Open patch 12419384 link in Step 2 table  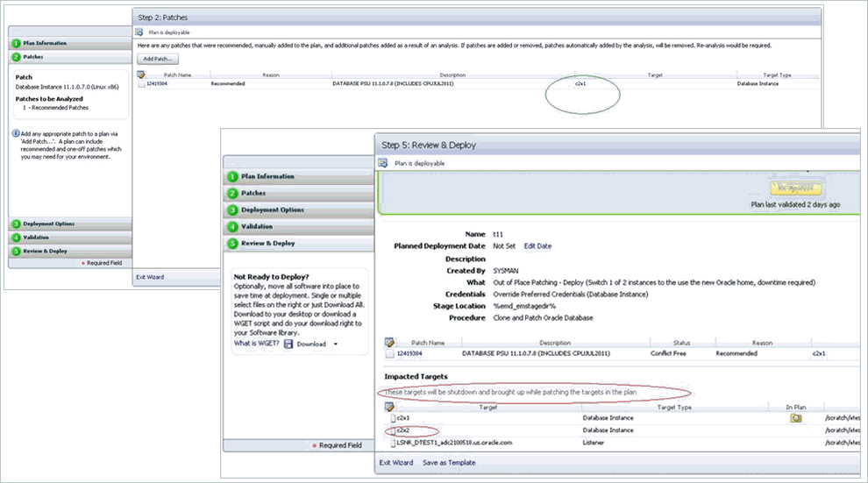click(157, 84)
